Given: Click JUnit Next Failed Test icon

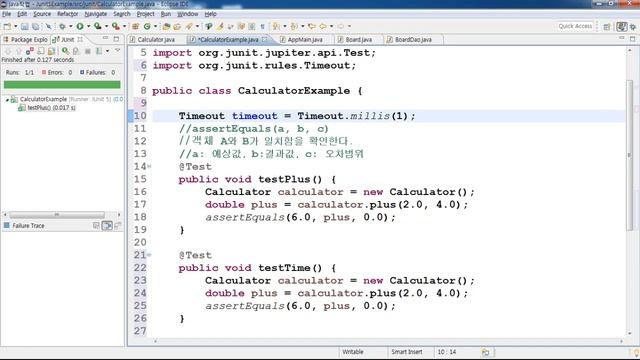Looking at the screenshot, I should (8, 51).
